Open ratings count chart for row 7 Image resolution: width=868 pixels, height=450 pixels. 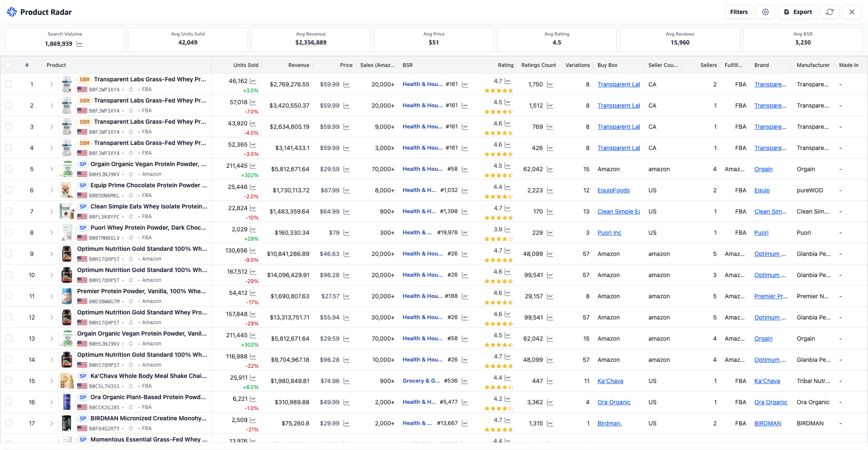pos(550,211)
